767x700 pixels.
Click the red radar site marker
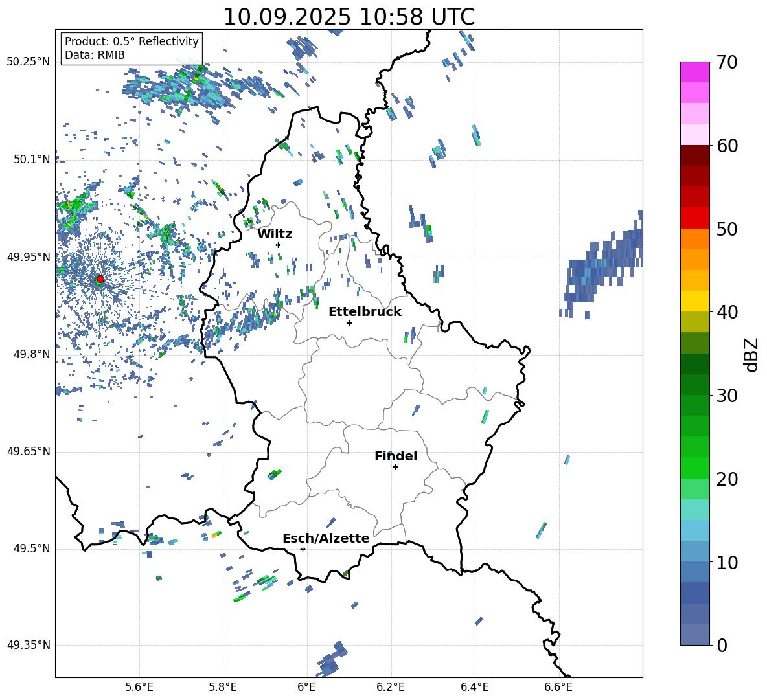100,278
